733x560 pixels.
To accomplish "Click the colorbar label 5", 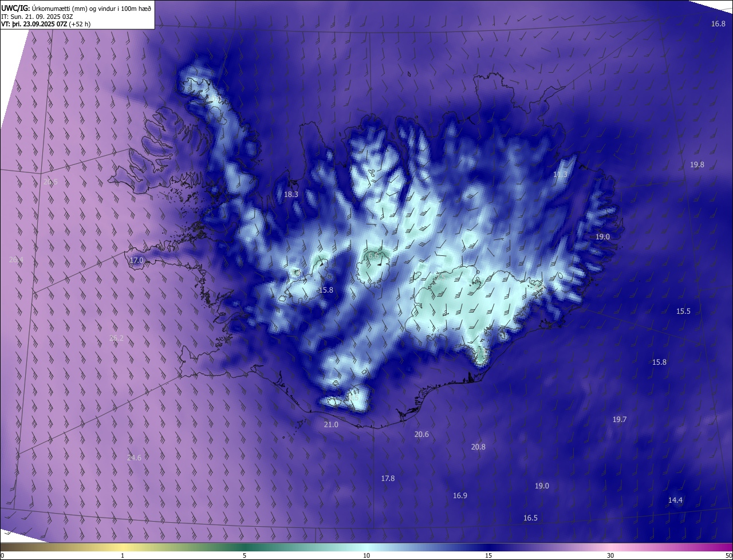I will (245, 555).
